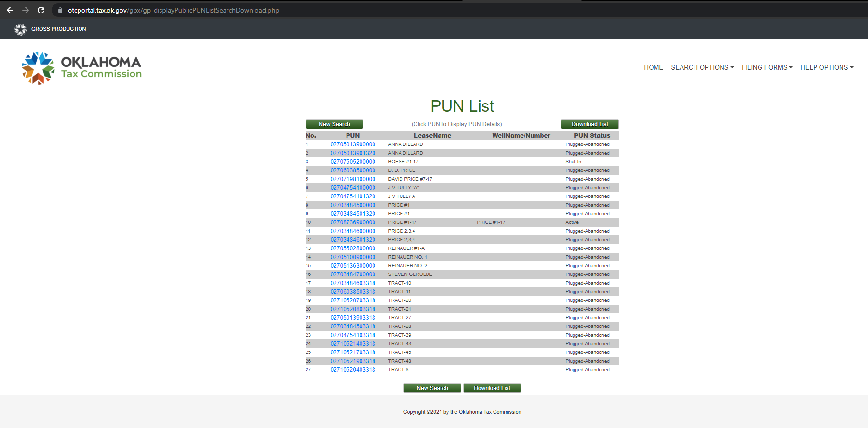Viewport: 868px width, 429px height.
Task: Open PUN 02710521403318 for TRACT-43
Action: 353,344
